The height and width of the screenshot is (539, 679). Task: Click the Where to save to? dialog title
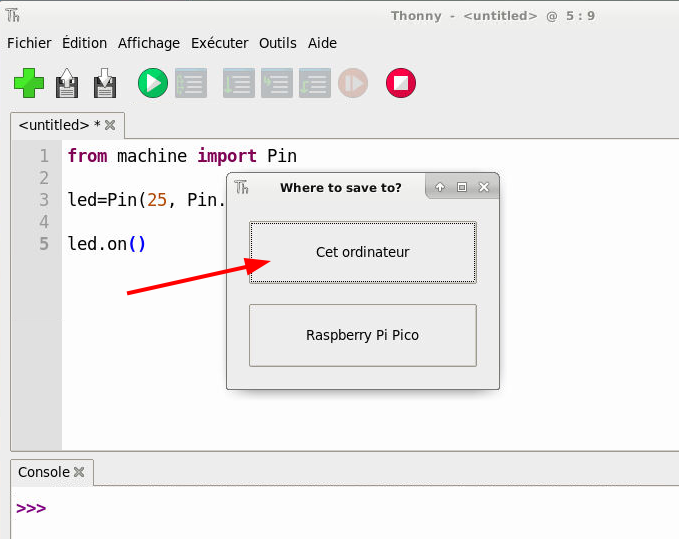tap(341, 187)
